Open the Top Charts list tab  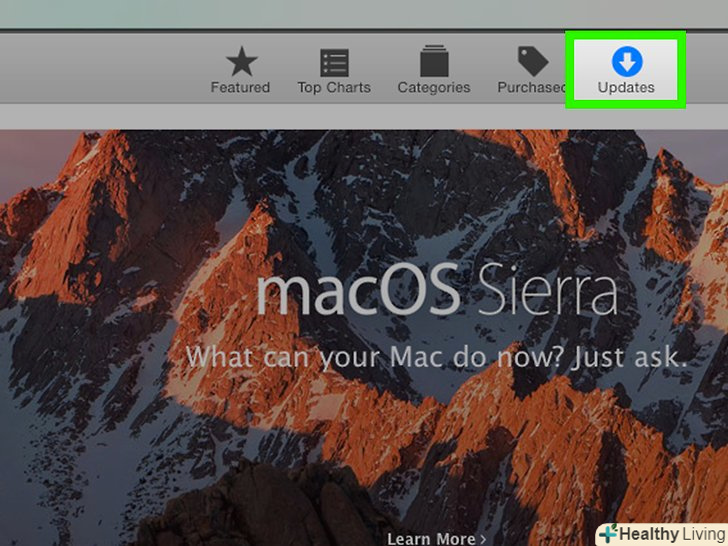pos(334,70)
